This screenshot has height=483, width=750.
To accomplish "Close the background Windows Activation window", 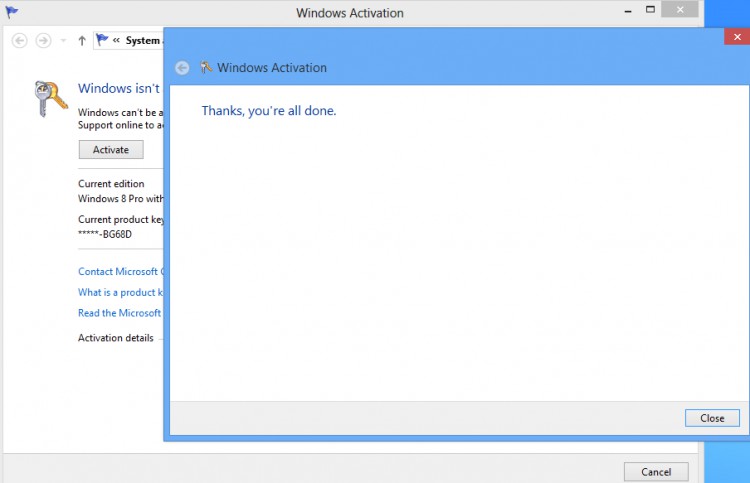I will pos(680,10).
